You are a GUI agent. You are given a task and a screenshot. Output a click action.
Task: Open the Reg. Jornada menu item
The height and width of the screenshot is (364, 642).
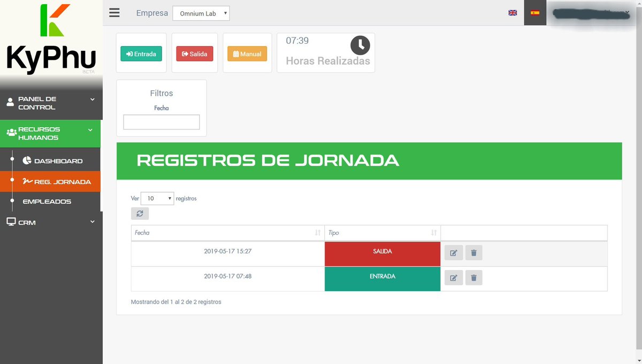point(50,182)
